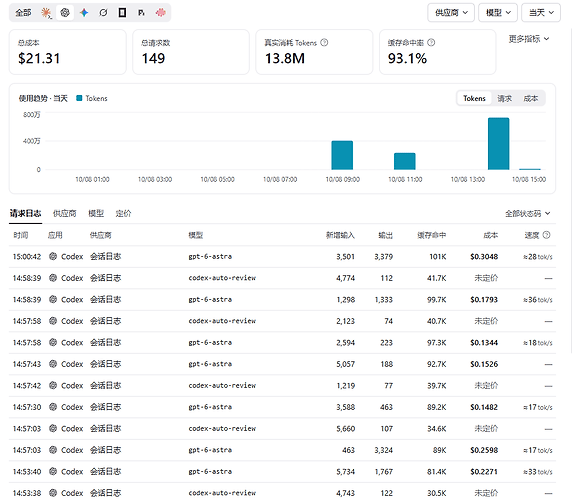Switch chart to 成本 view
572x500 pixels.
pos(531,98)
